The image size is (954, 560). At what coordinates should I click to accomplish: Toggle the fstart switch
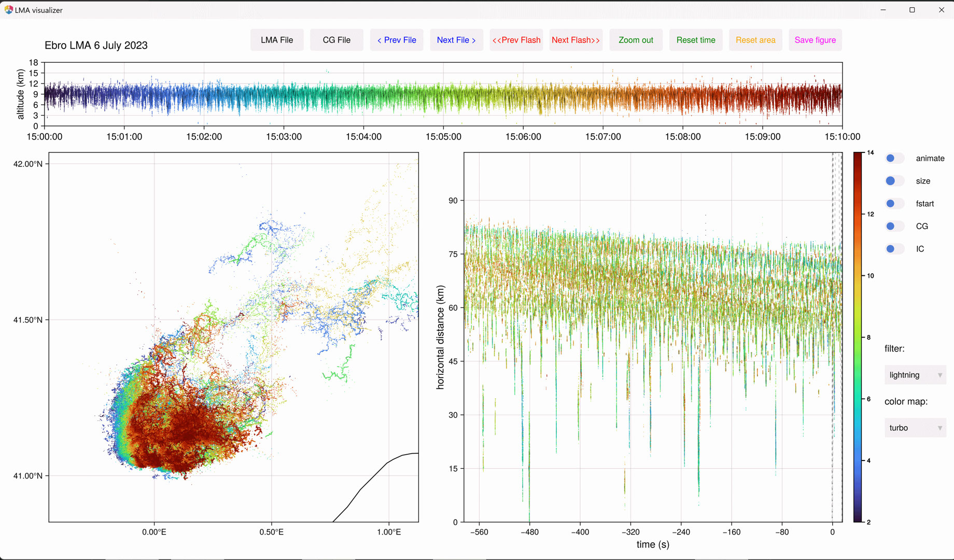(895, 203)
